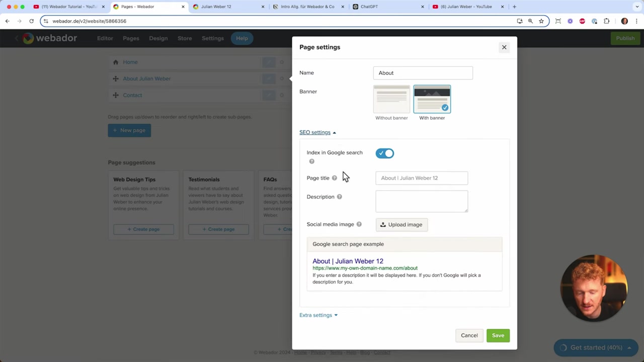Select the Without banner option
The height and width of the screenshot is (362, 644).
click(x=391, y=103)
